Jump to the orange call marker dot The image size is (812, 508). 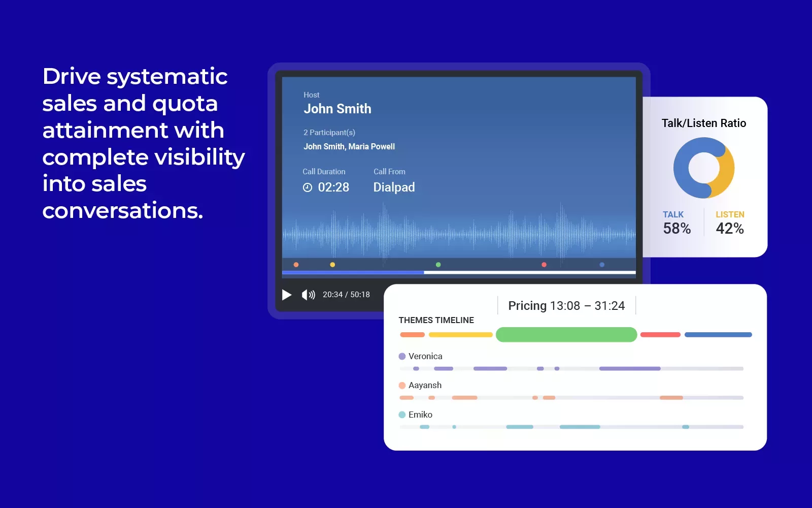click(296, 265)
